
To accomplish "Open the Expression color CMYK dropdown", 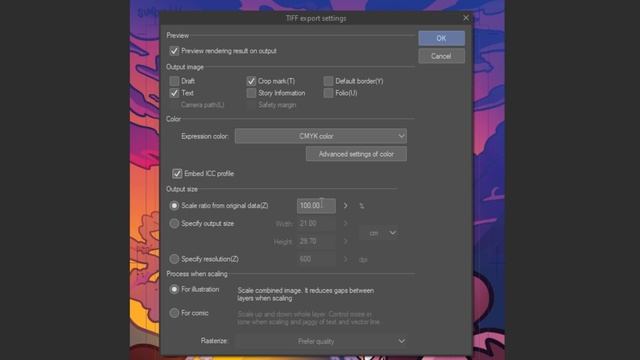I will pos(321,136).
